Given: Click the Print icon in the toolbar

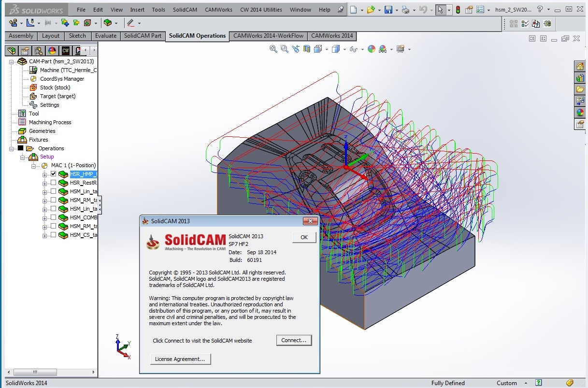Looking at the screenshot, I should pyautogui.click(x=405, y=9).
